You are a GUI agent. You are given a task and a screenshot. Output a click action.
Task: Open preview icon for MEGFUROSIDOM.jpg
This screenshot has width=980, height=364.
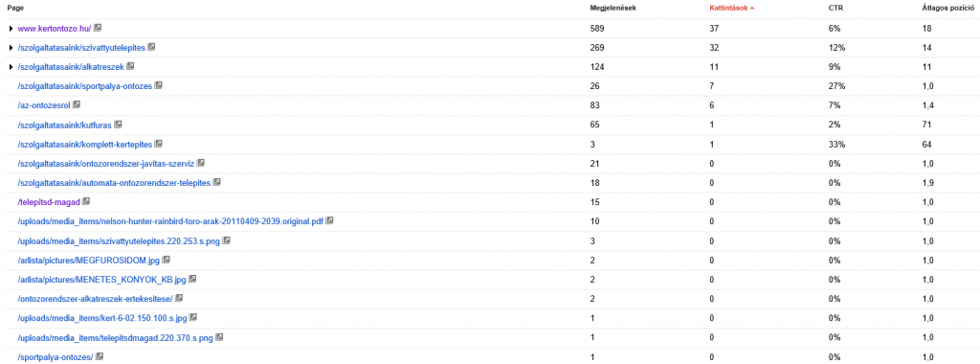[x=167, y=260]
